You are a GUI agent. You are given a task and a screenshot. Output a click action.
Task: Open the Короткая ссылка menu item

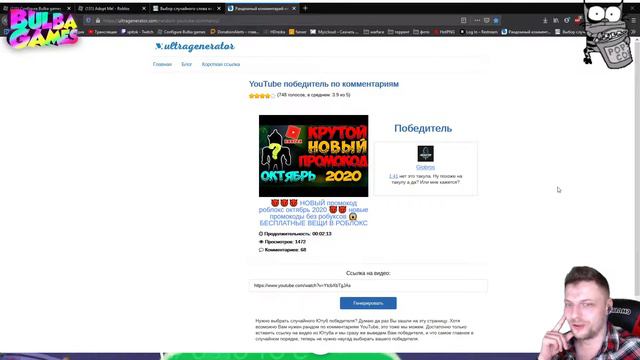(x=221, y=64)
